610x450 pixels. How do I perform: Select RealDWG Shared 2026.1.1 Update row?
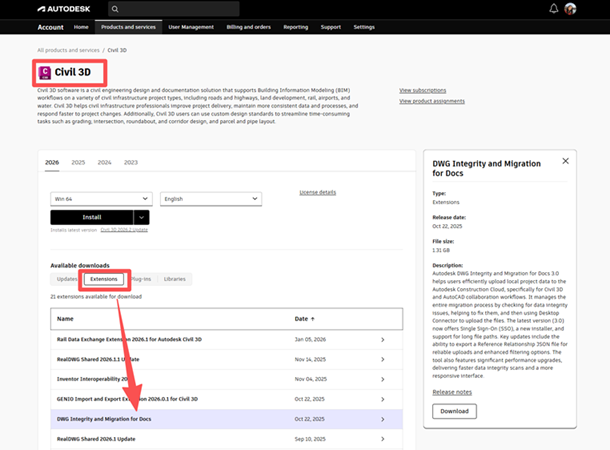tap(226, 359)
